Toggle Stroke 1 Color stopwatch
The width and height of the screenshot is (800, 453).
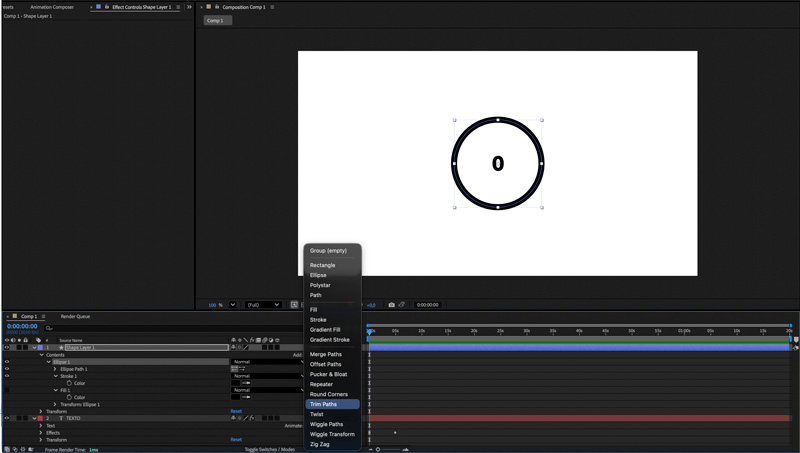pyautogui.click(x=69, y=383)
